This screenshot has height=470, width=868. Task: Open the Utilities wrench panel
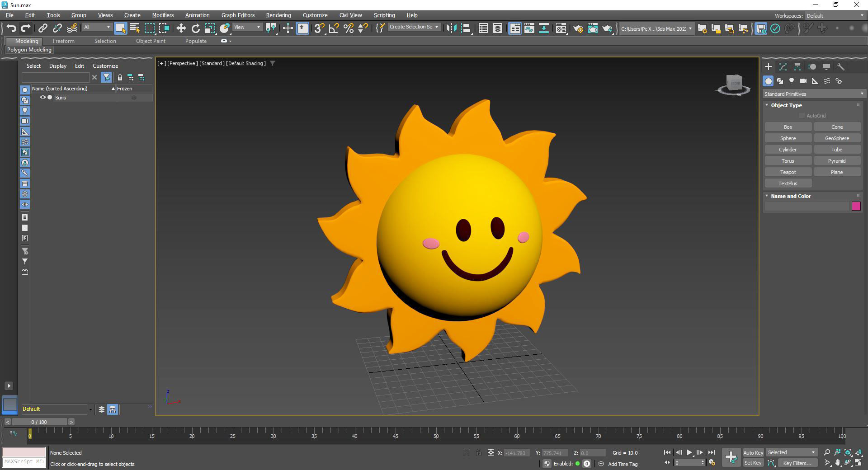[841, 67]
